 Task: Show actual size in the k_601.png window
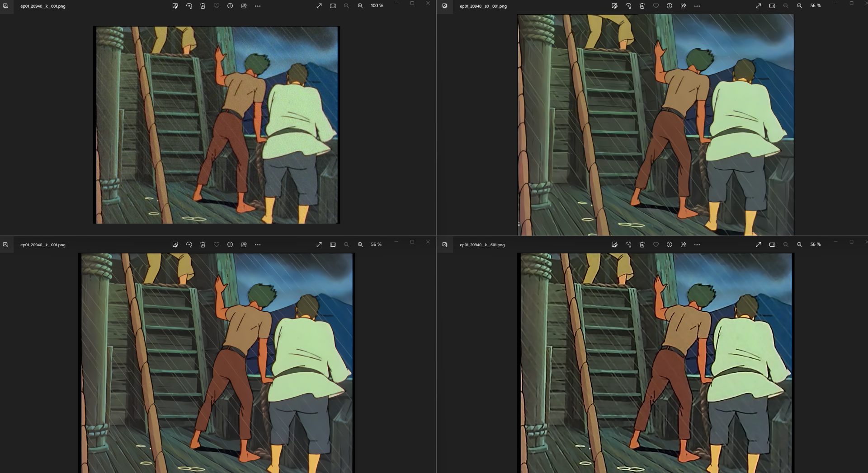(x=772, y=244)
